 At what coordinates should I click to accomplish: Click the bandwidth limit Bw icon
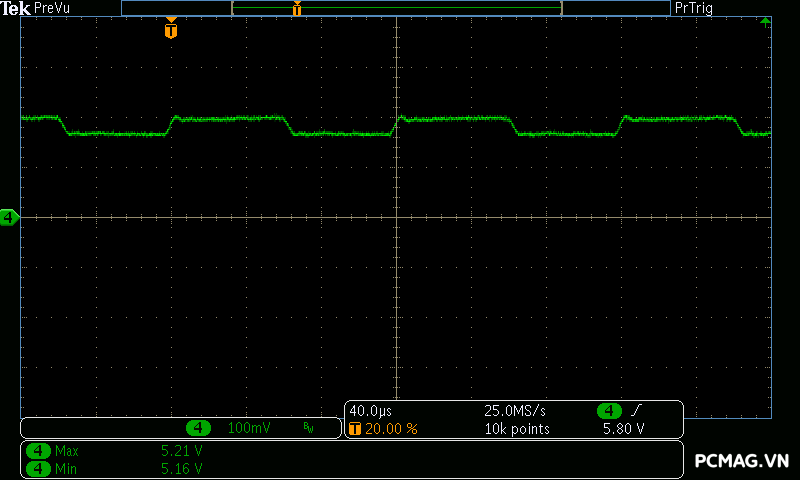[308, 427]
